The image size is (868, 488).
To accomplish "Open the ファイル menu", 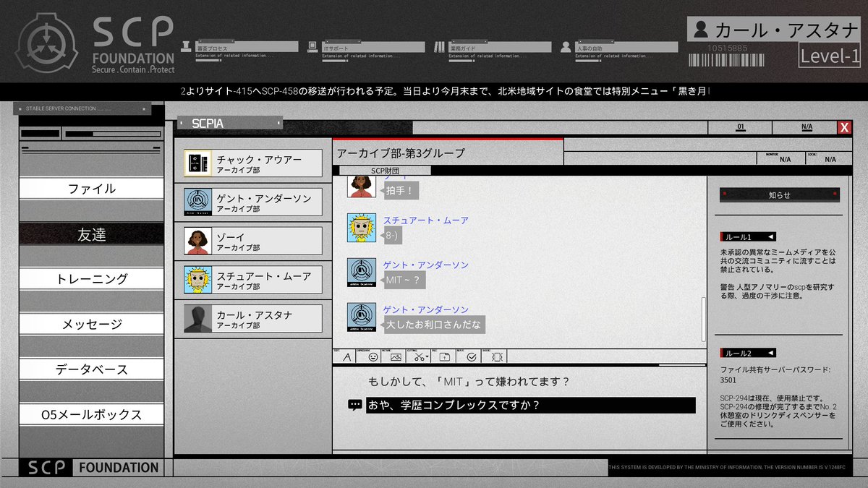I will pyautogui.click(x=92, y=189).
